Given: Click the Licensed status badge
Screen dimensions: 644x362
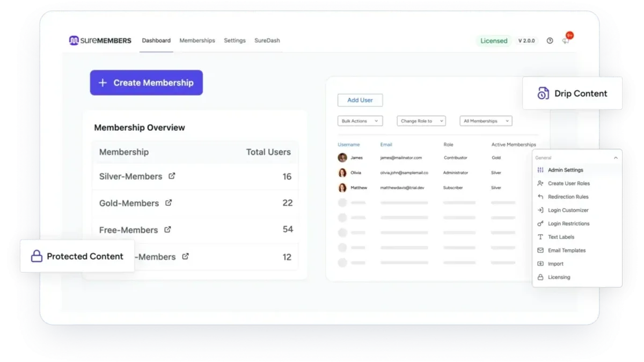Looking at the screenshot, I should (494, 41).
